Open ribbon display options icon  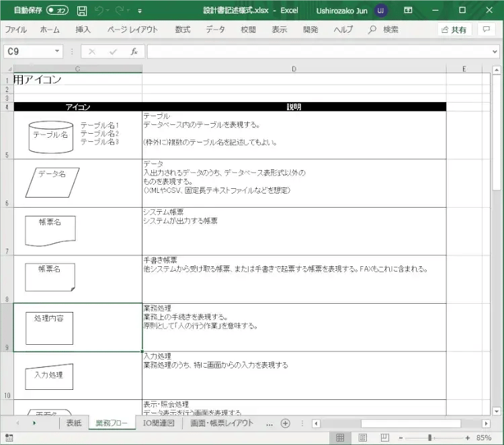point(408,11)
